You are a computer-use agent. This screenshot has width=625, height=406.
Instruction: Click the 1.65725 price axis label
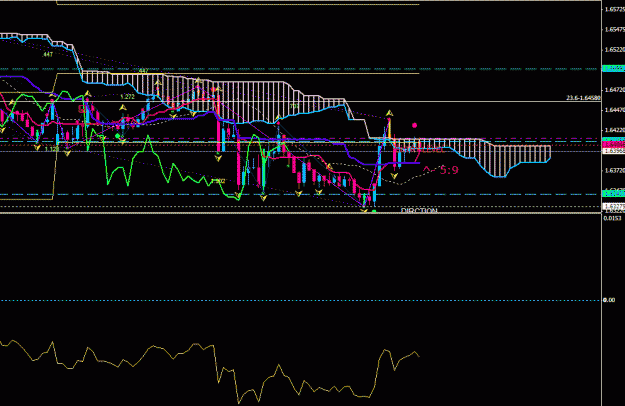click(x=615, y=9)
